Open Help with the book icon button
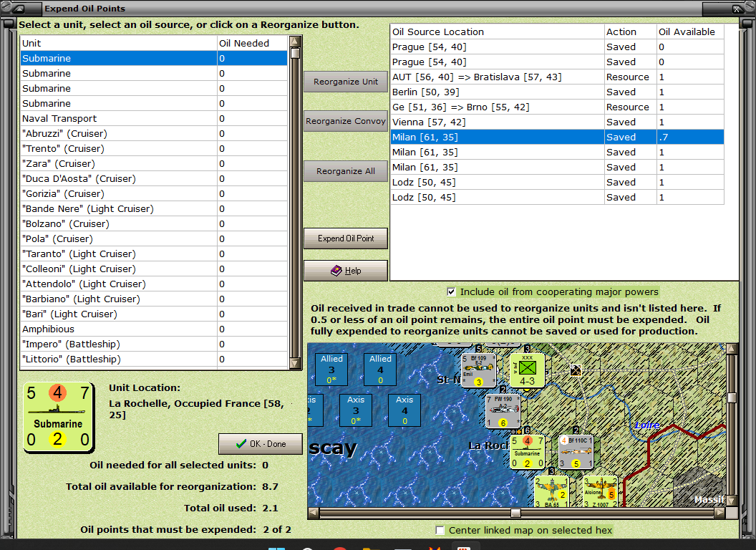 click(346, 271)
